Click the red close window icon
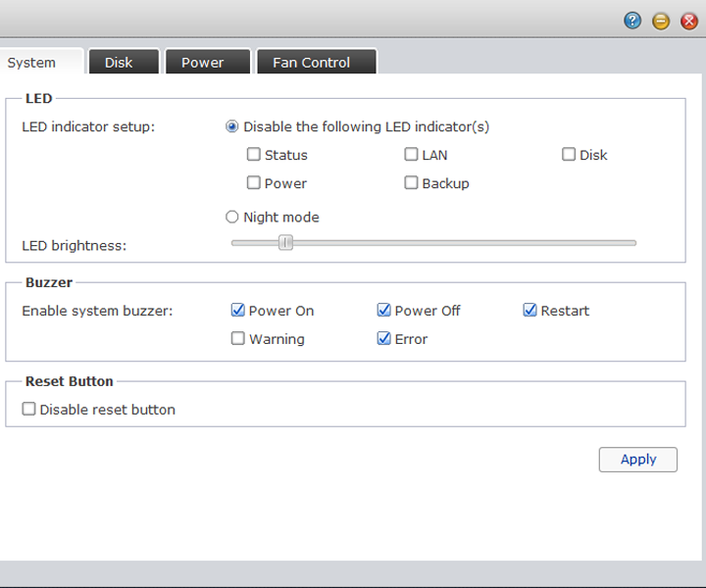This screenshot has width=706, height=588. (689, 21)
